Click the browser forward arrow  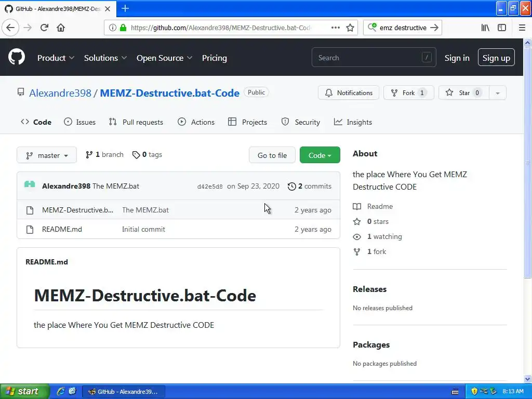point(28,28)
